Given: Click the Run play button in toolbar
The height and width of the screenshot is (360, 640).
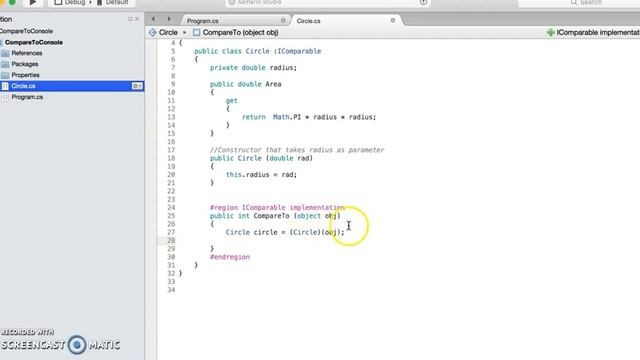Looking at the screenshot, I should point(33,2).
